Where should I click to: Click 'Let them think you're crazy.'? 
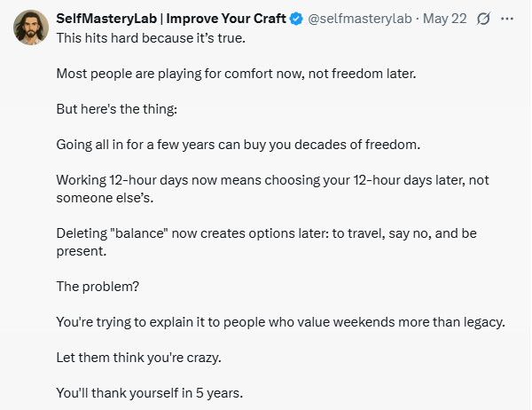139,358
